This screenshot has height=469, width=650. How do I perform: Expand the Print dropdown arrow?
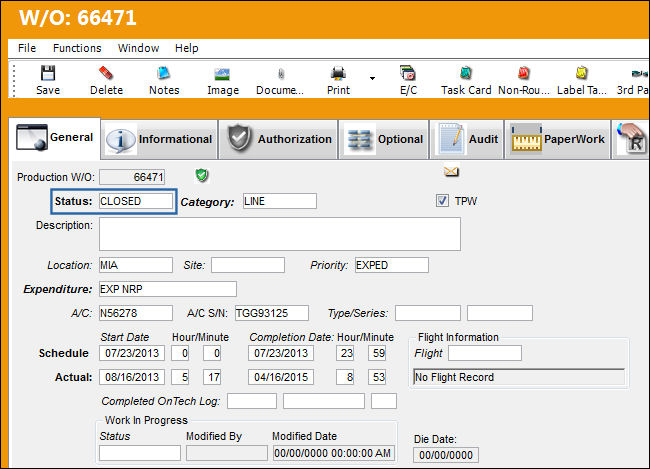point(372,78)
